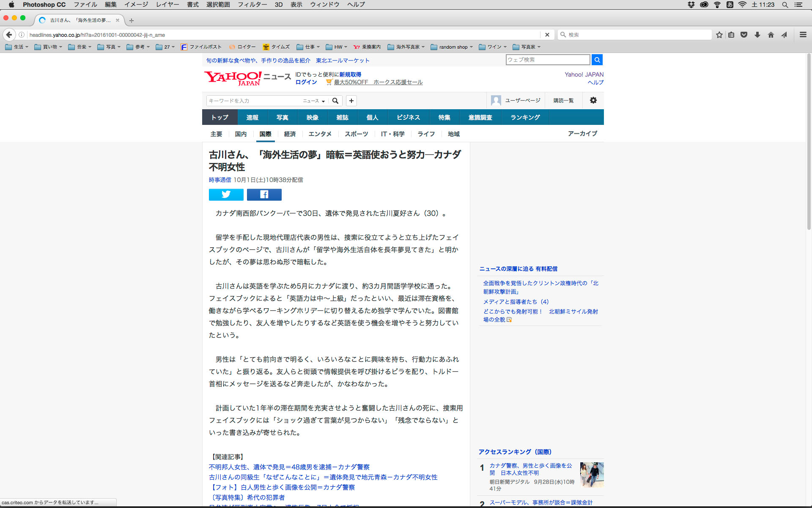Click the bookmark star icon
Screen dimensions: 812x508
pyautogui.click(x=719, y=35)
